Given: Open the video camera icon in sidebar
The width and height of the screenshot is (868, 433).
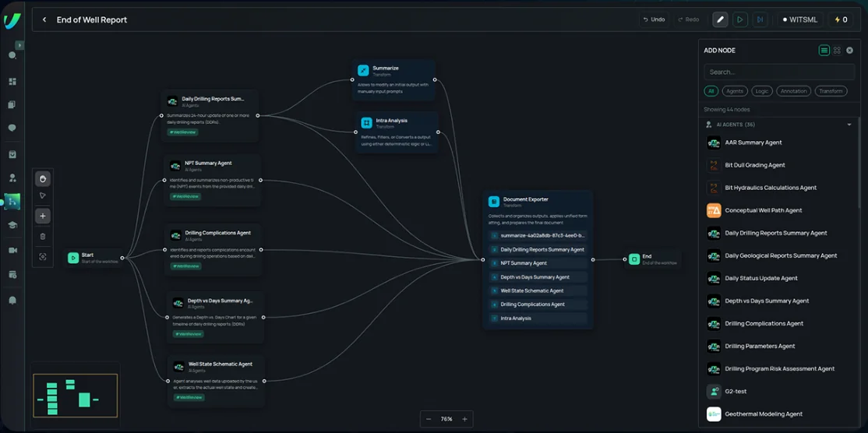Looking at the screenshot, I should 12,251.
